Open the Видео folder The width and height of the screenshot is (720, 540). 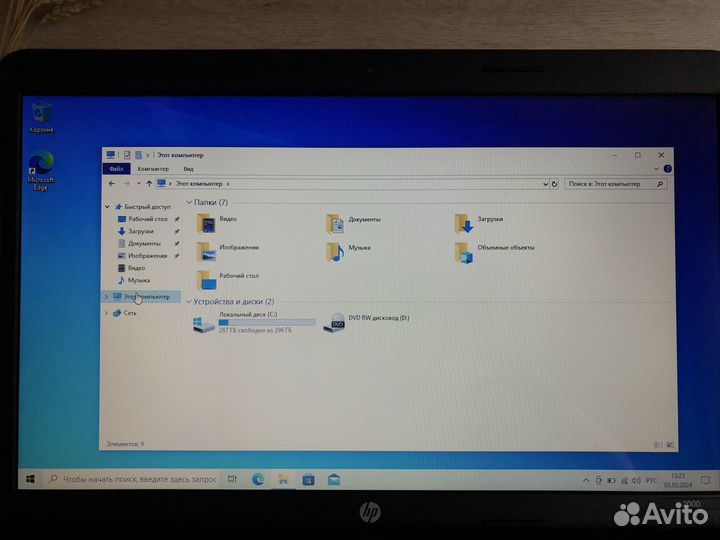click(217, 224)
